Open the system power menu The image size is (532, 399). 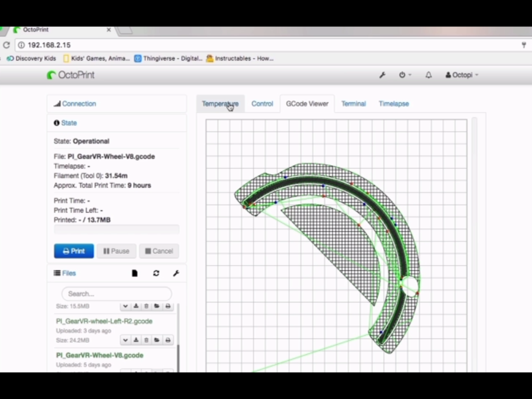405,75
